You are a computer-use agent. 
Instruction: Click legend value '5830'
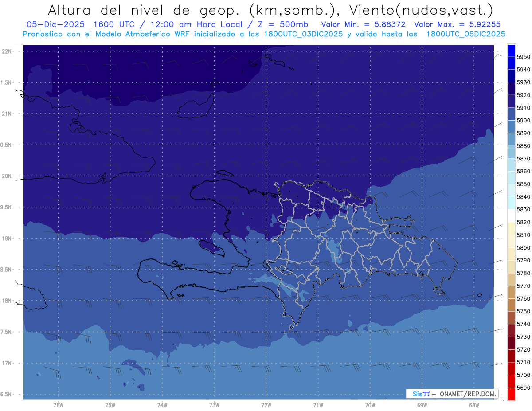pyautogui.click(x=523, y=209)
